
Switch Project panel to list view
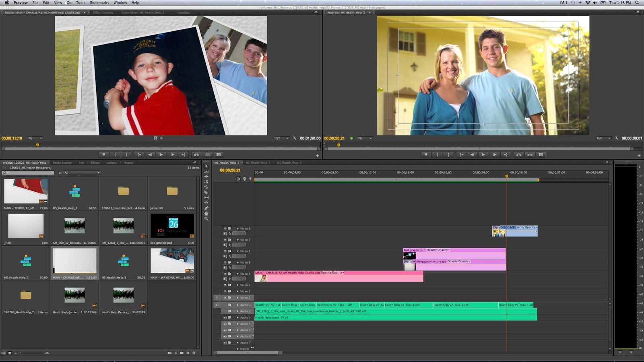pyautogui.click(x=4, y=353)
